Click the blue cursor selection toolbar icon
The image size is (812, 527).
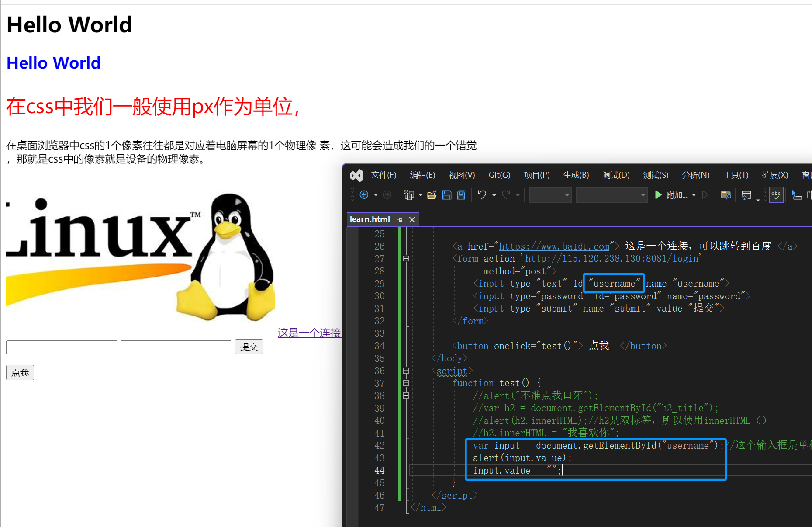pos(797,195)
